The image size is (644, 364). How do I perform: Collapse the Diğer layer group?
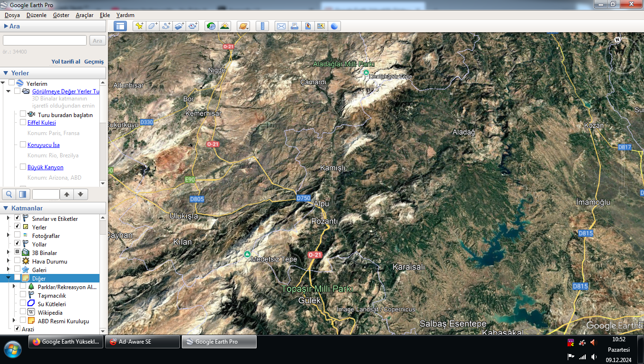point(8,278)
